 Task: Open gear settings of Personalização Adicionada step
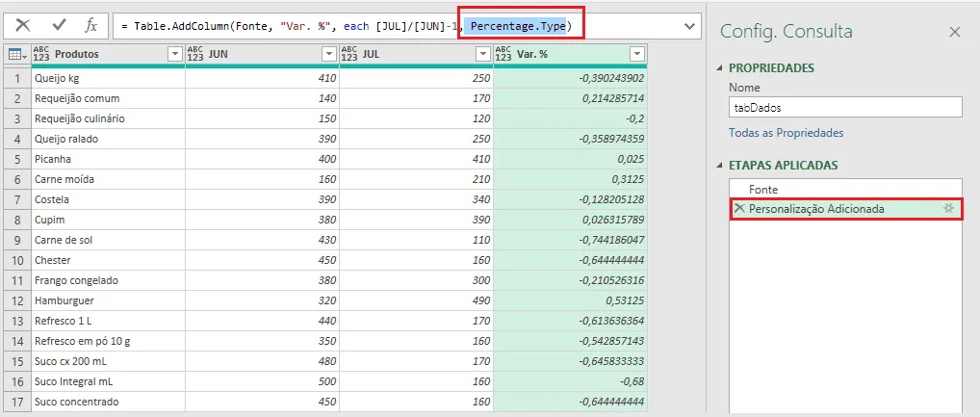click(949, 209)
